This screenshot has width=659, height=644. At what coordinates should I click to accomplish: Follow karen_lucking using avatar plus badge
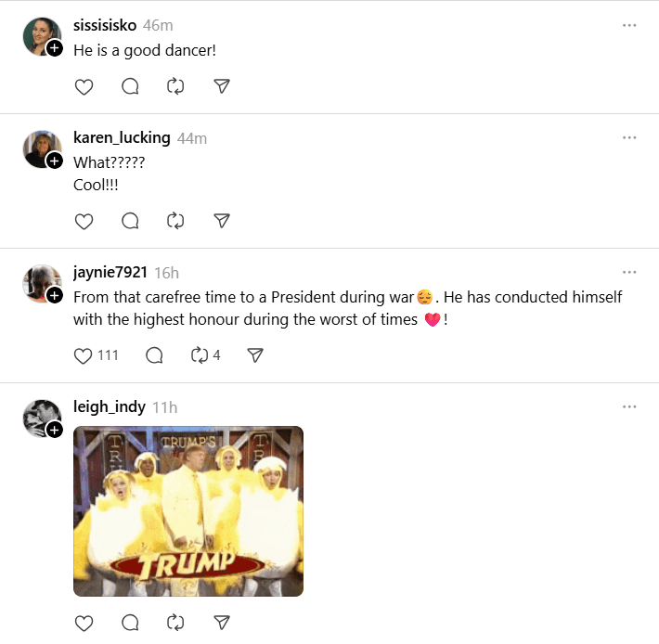[55, 161]
